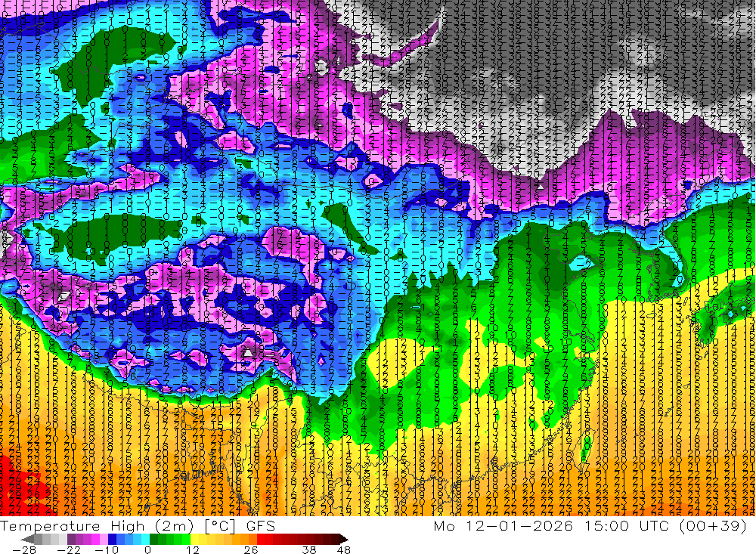Click the 12 label on the color scale
The height and width of the screenshot is (554, 756).
193,550
